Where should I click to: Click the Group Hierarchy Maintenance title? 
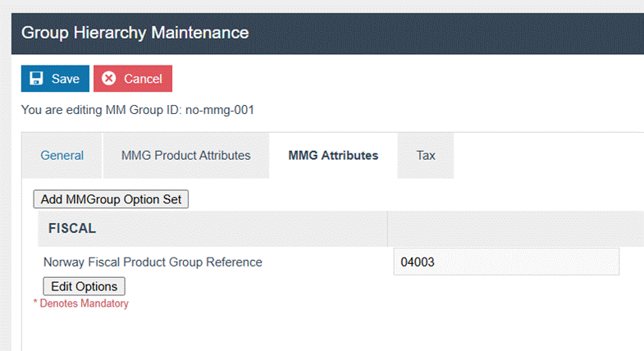(135, 33)
